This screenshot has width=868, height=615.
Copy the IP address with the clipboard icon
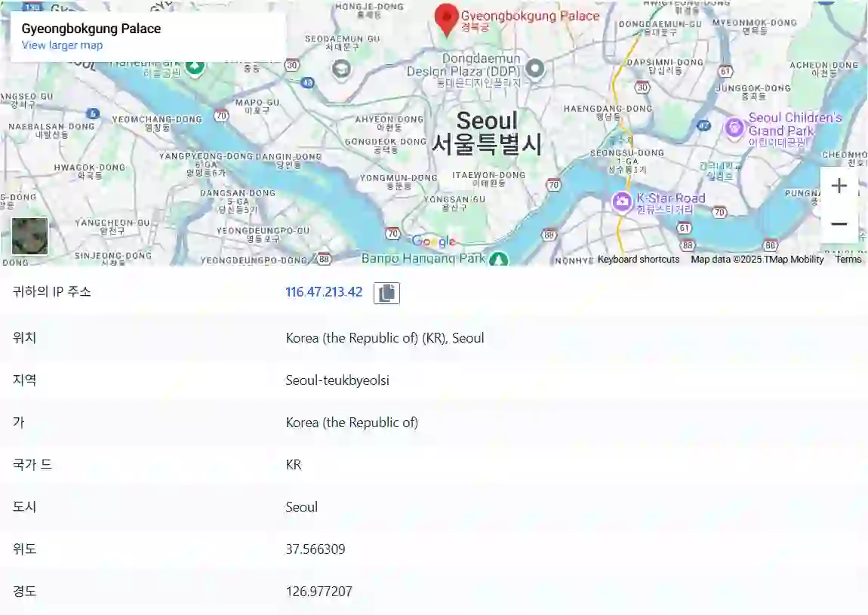tap(386, 293)
